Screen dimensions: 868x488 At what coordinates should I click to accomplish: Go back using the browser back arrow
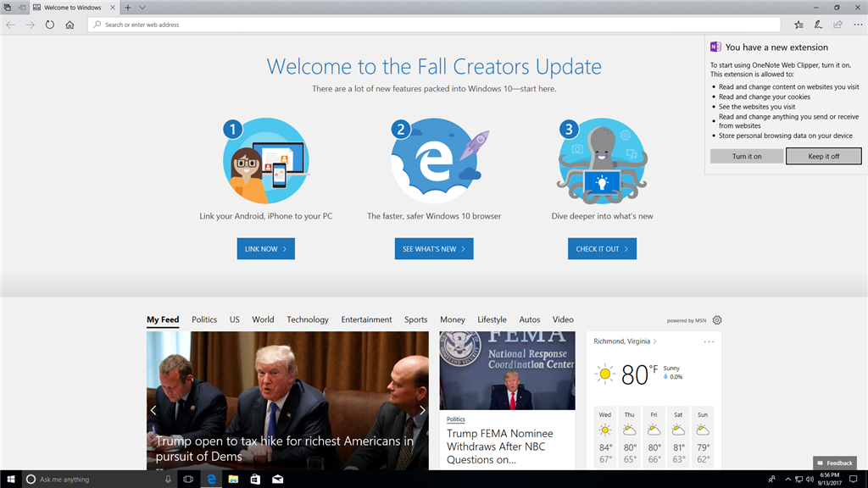tap(10, 25)
